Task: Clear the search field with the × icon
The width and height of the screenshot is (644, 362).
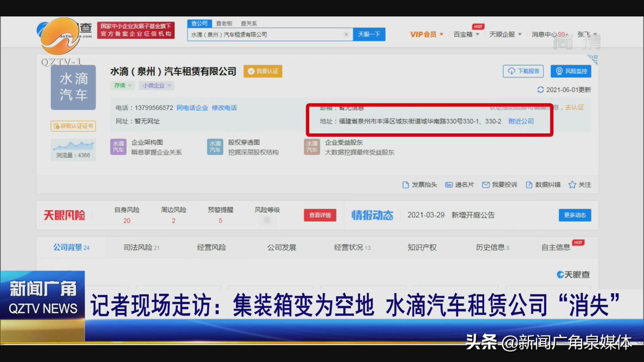Action: point(346,34)
